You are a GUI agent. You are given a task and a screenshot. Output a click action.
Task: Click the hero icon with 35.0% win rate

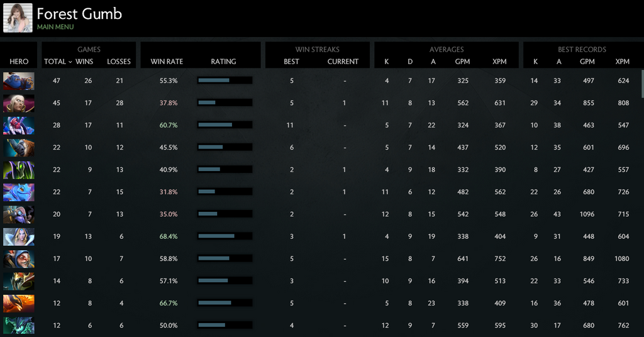[19, 214]
